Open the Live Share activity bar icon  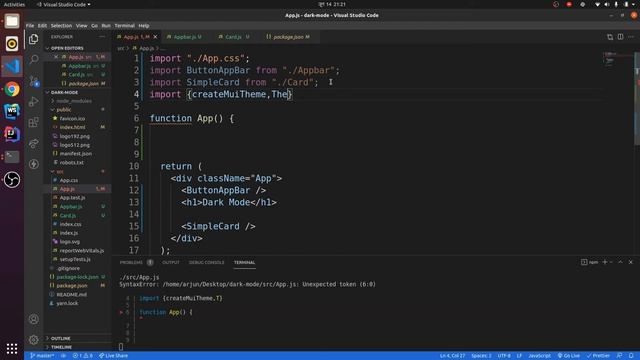pos(34,143)
